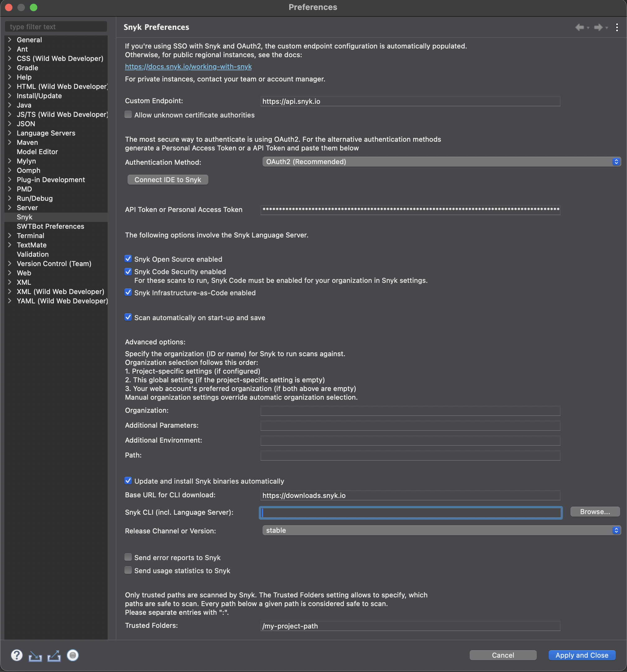Enable Allow unknown certificate authorities

pos(128,115)
